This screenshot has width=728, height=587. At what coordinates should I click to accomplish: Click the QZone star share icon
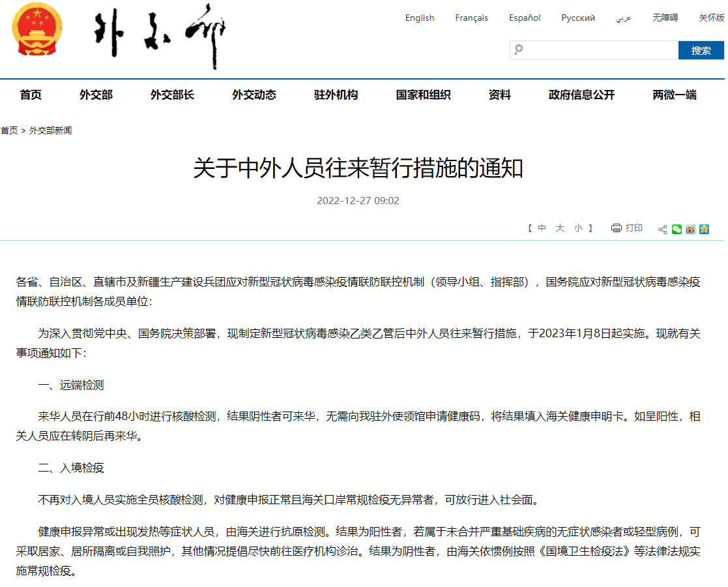click(704, 229)
